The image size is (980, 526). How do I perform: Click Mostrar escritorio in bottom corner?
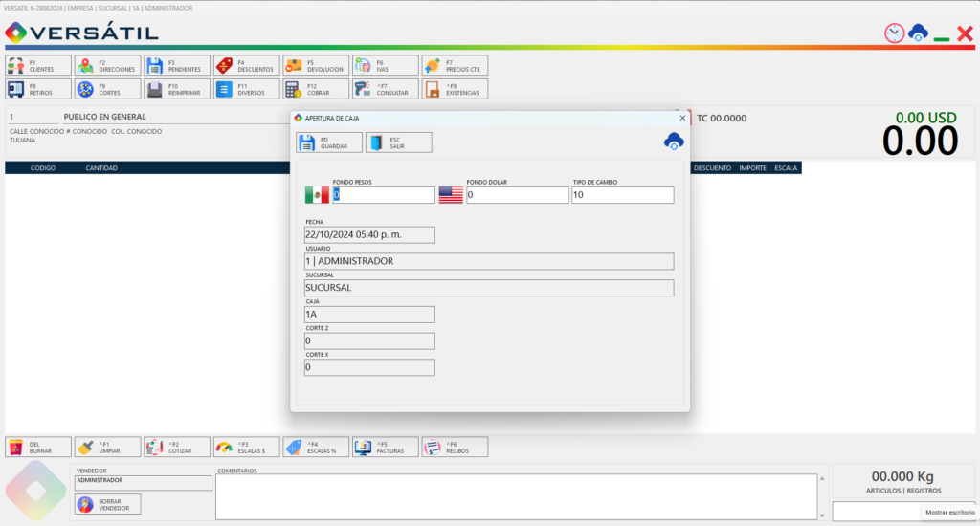coord(950,512)
